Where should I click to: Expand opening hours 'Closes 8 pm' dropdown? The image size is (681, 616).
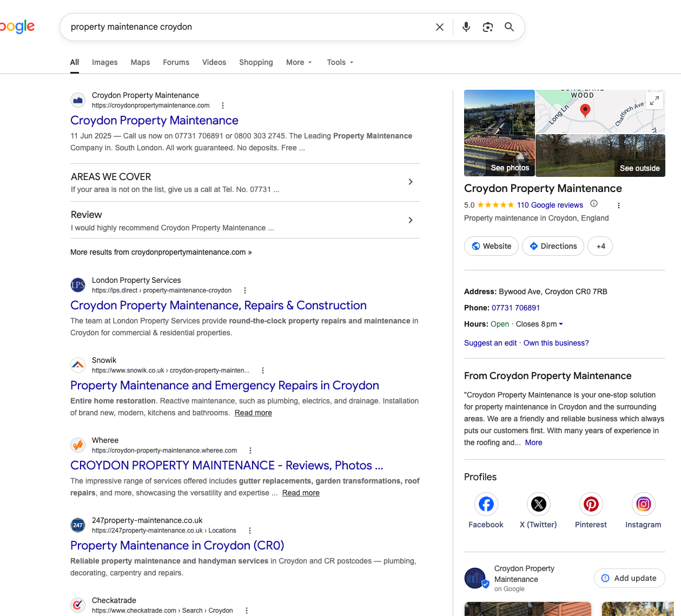[x=539, y=324]
